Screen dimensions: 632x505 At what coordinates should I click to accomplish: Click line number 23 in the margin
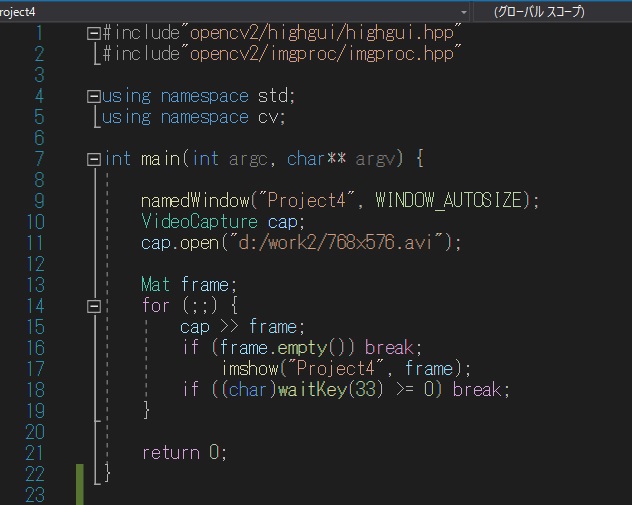click(35, 495)
